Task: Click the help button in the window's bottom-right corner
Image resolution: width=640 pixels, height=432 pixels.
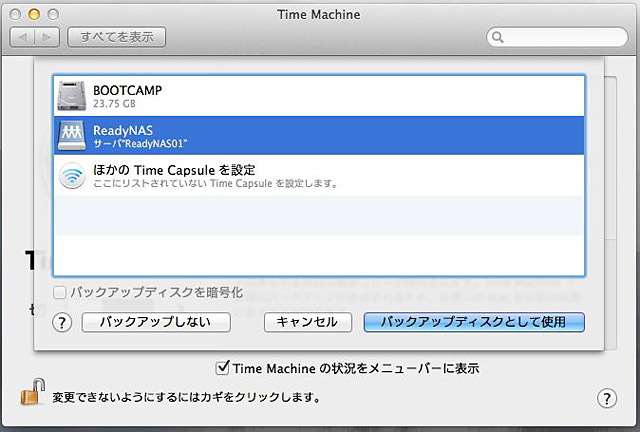Action: [x=607, y=398]
